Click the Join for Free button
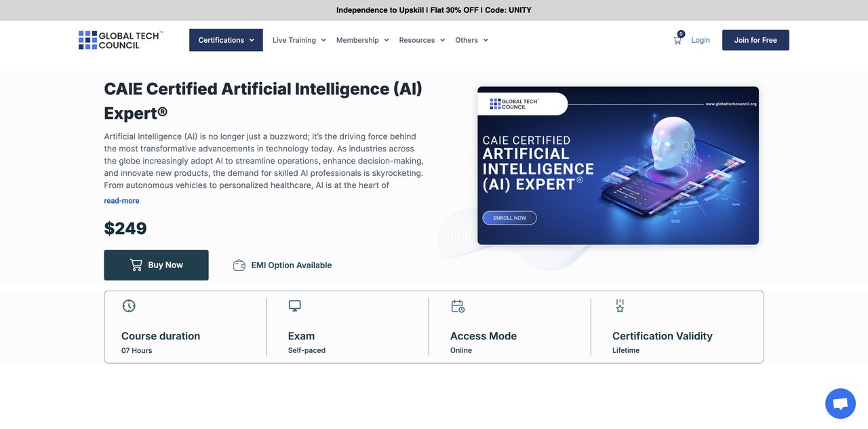 click(755, 40)
